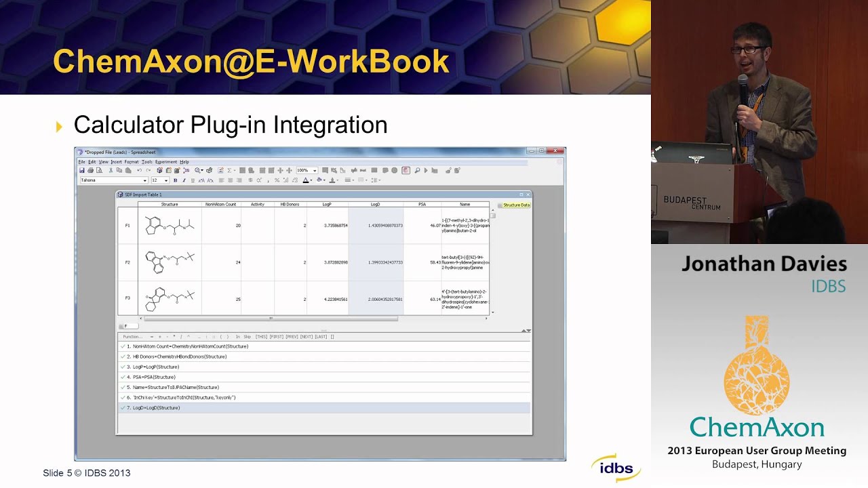Click the Save icon in the spreadsheet toolbar
This screenshot has width=868, height=488.
tap(82, 170)
